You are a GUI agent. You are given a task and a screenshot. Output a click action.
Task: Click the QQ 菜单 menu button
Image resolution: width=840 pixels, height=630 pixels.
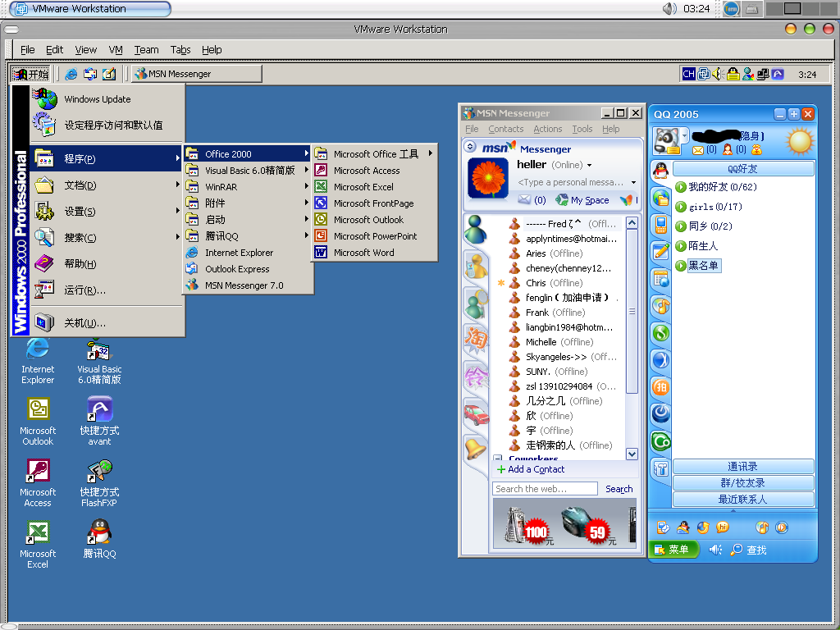pos(673,549)
